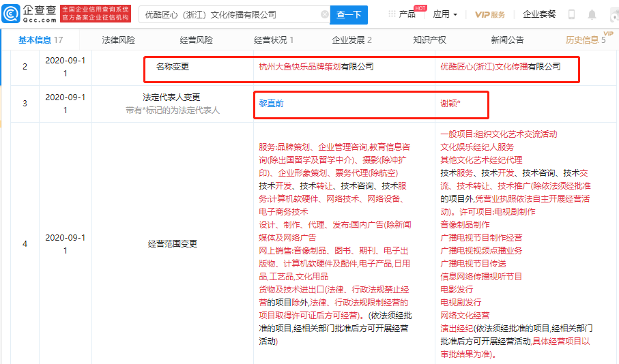Screen dimensions: 619x364
Task: Click the 产品 menu item
Action: click(407, 14)
